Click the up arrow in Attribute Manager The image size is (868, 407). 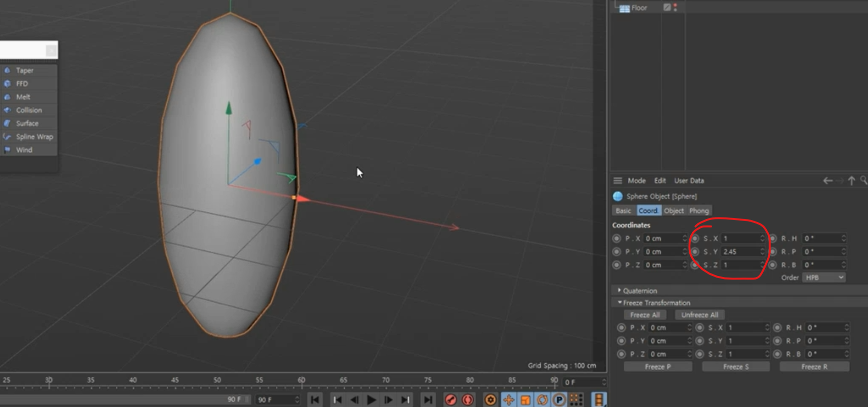pyautogui.click(x=852, y=180)
